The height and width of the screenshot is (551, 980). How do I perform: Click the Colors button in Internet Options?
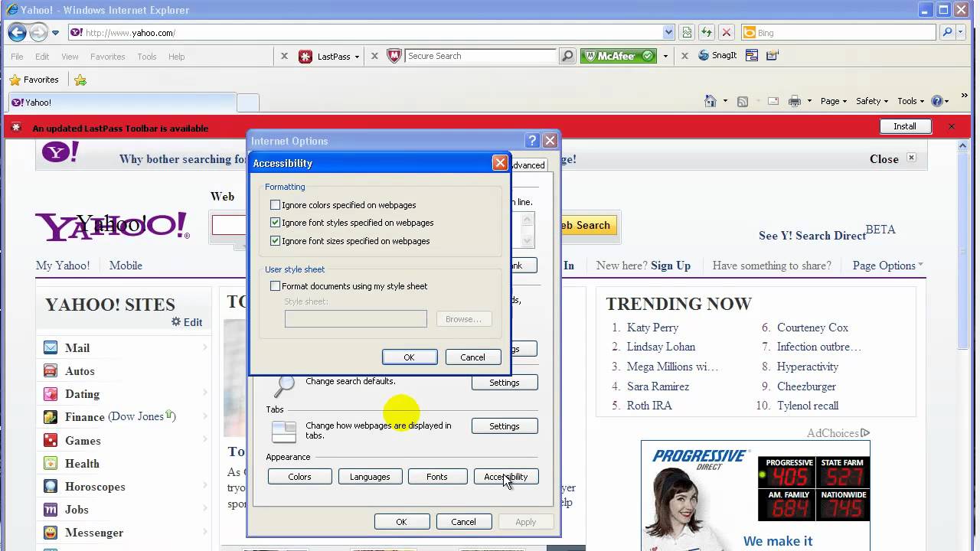[x=299, y=477]
